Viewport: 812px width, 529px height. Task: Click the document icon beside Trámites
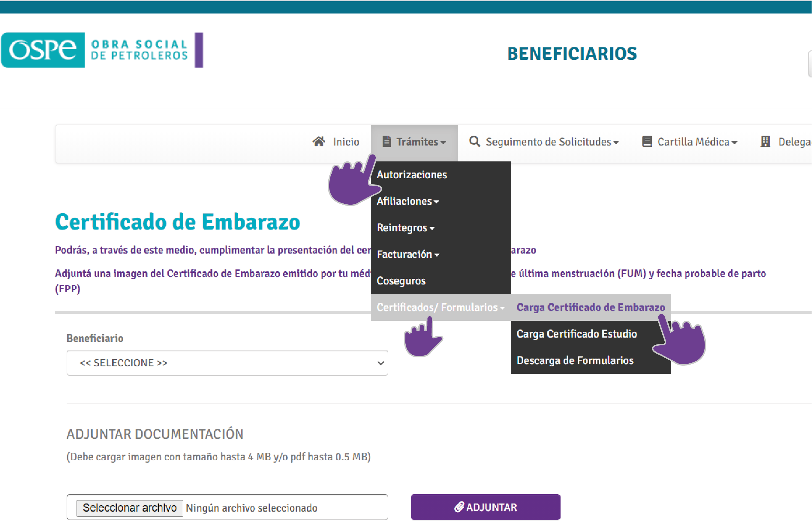386,141
